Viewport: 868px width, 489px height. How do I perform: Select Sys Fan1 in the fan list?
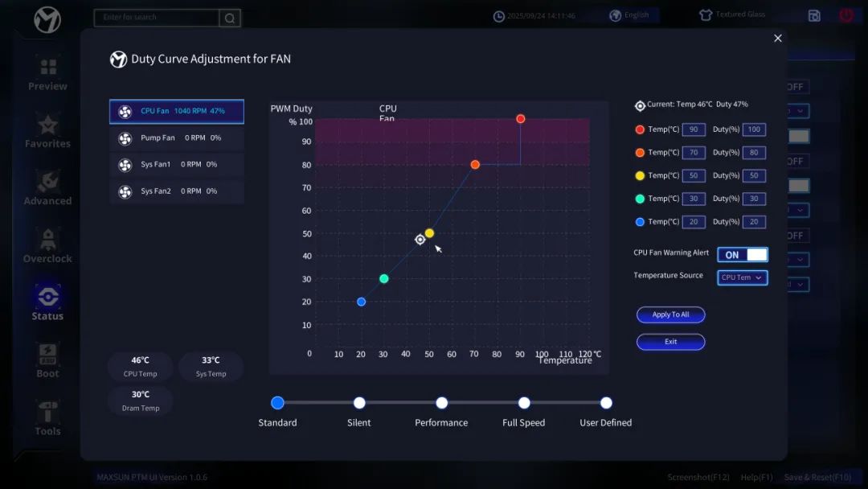[x=177, y=165]
